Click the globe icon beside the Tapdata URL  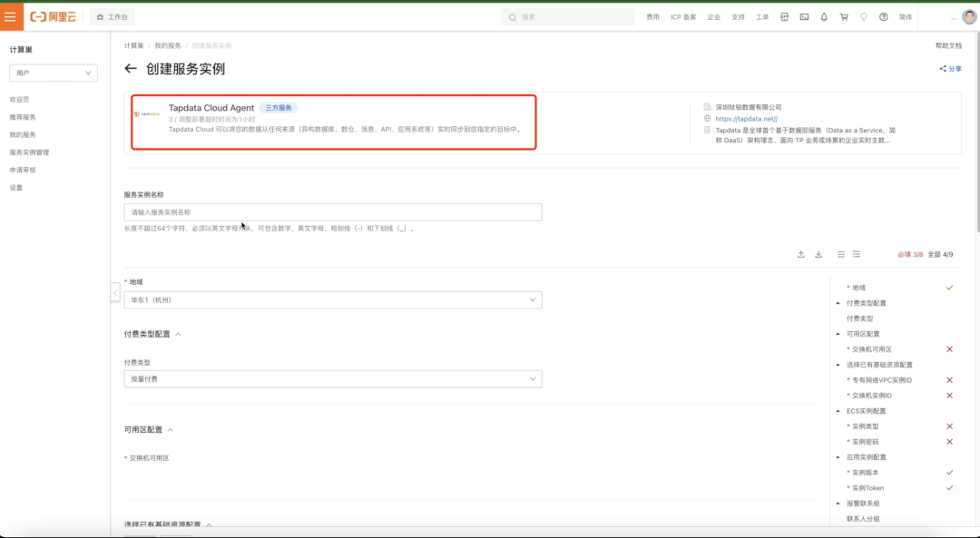coord(707,119)
